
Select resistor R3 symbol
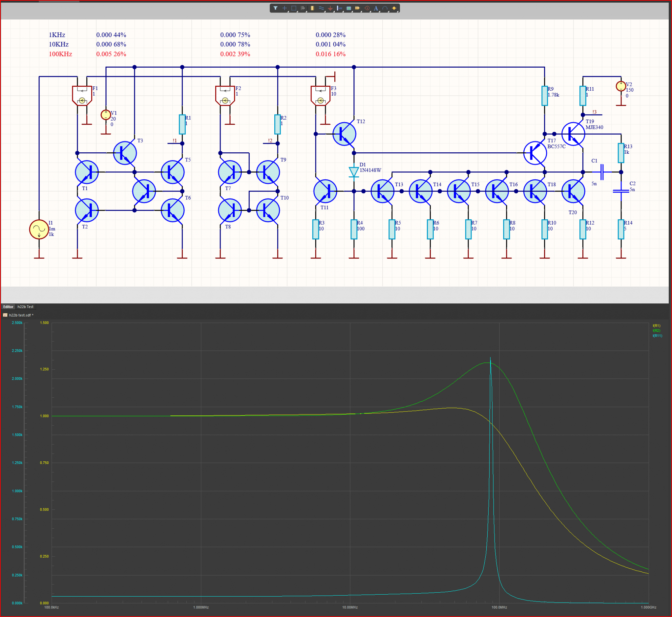point(316,230)
